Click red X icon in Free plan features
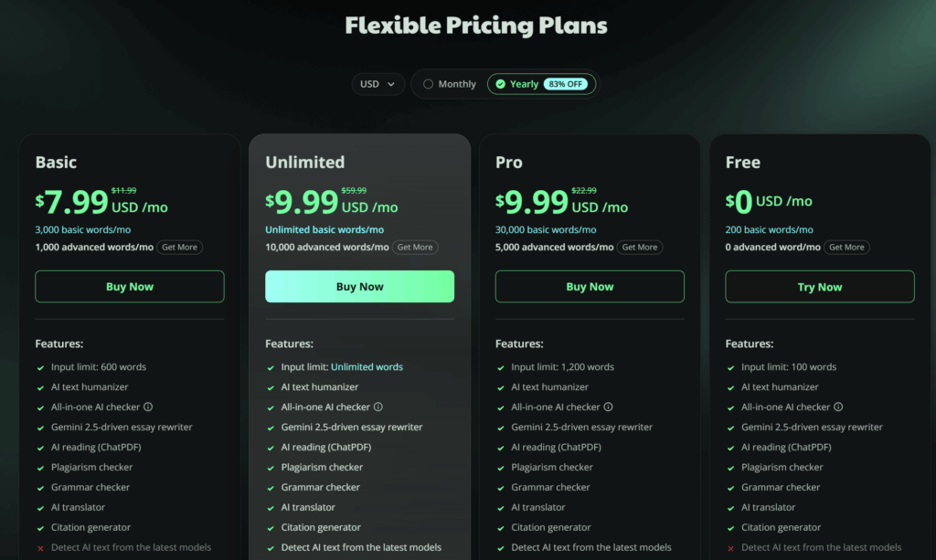This screenshot has width=936, height=560. pos(731,548)
